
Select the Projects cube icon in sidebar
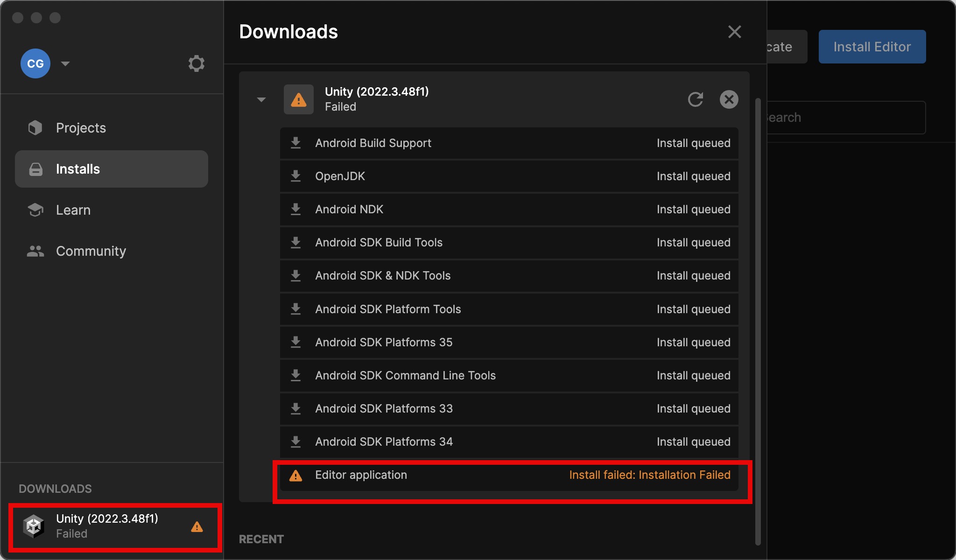(x=35, y=127)
